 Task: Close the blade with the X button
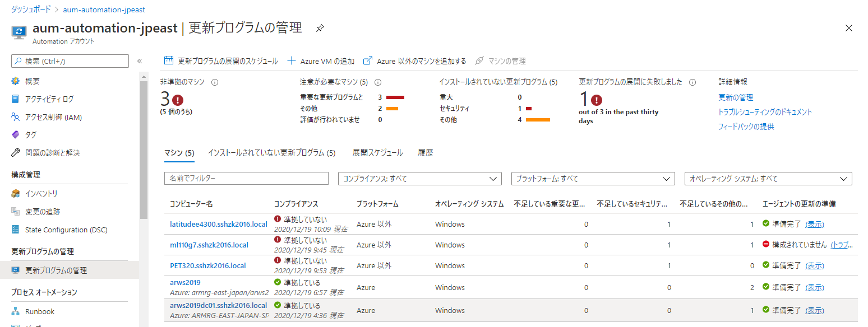[x=848, y=28]
